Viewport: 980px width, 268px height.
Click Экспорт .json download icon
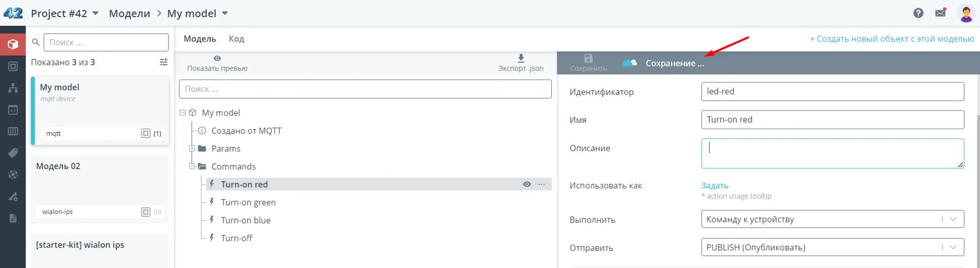[x=521, y=58]
